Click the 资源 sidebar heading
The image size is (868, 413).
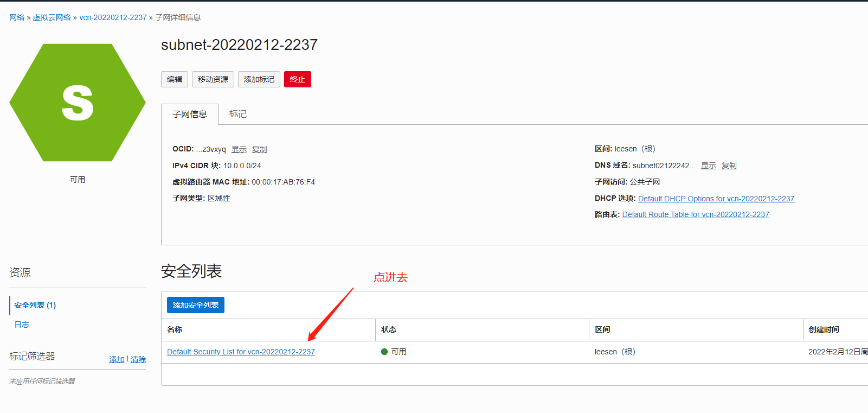click(x=20, y=272)
